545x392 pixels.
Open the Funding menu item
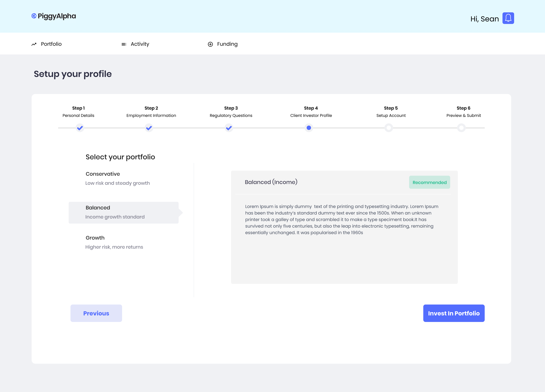click(x=227, y=44)
